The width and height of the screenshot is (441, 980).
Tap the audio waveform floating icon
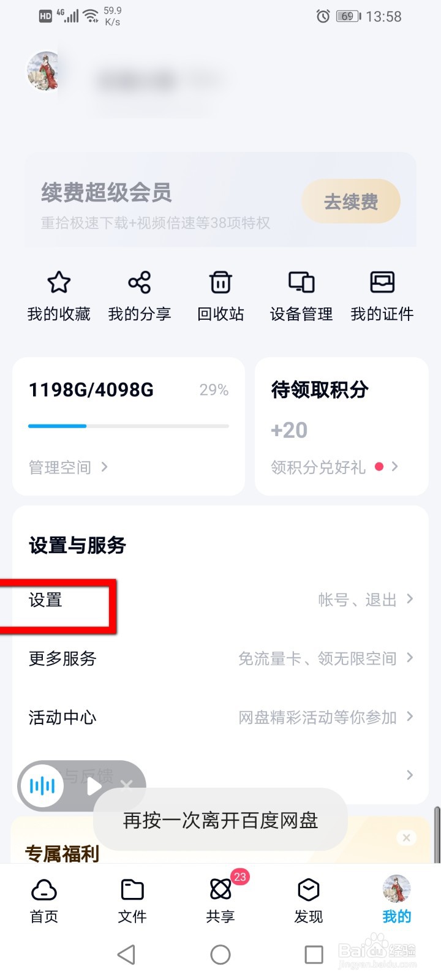42,785
